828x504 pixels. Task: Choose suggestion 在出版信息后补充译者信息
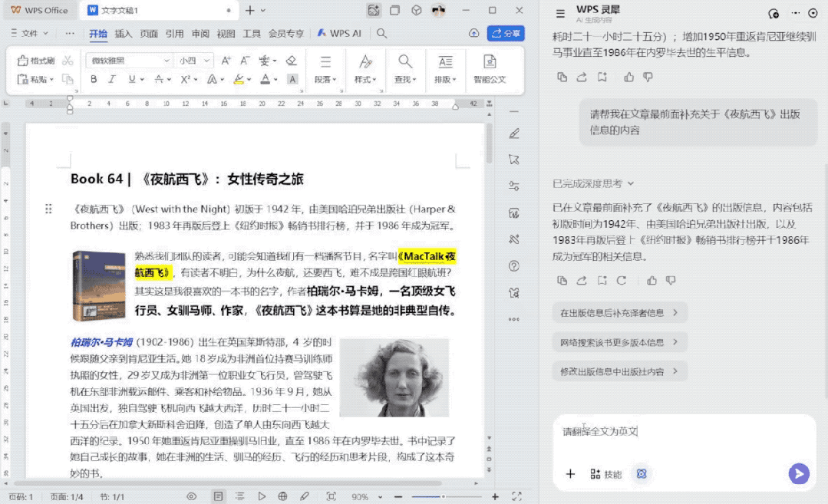(619, 312)
